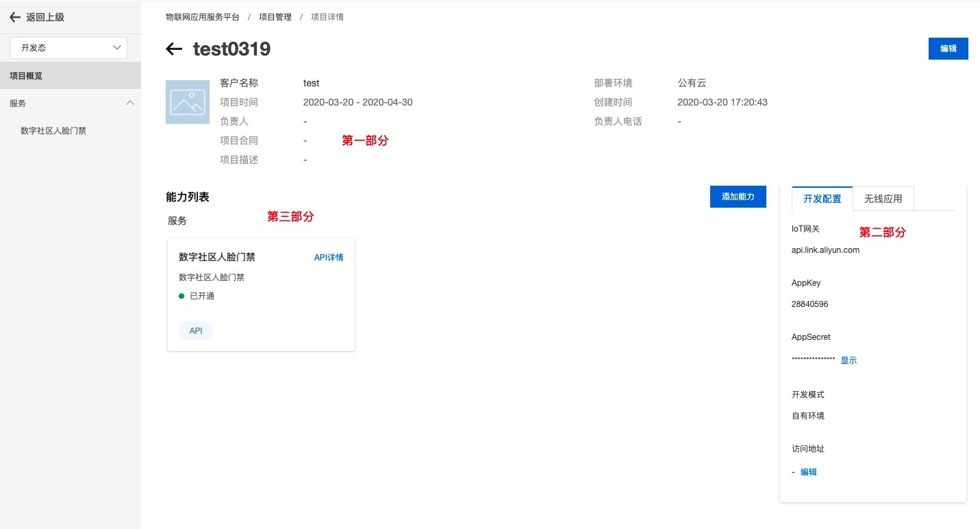Viewport: 980px width, 529px height.
Task: Click the gateway address api.link.aliyun.com
Action: point(825,250)
